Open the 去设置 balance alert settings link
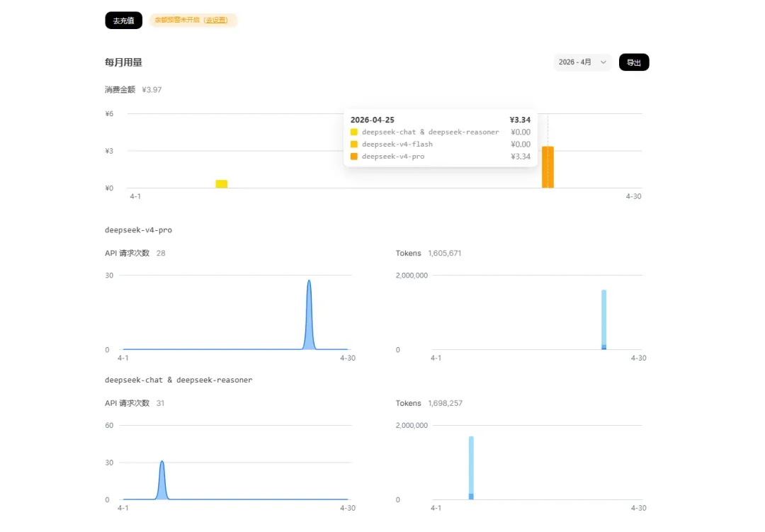765x532 pixels. [x=215, y=20]
